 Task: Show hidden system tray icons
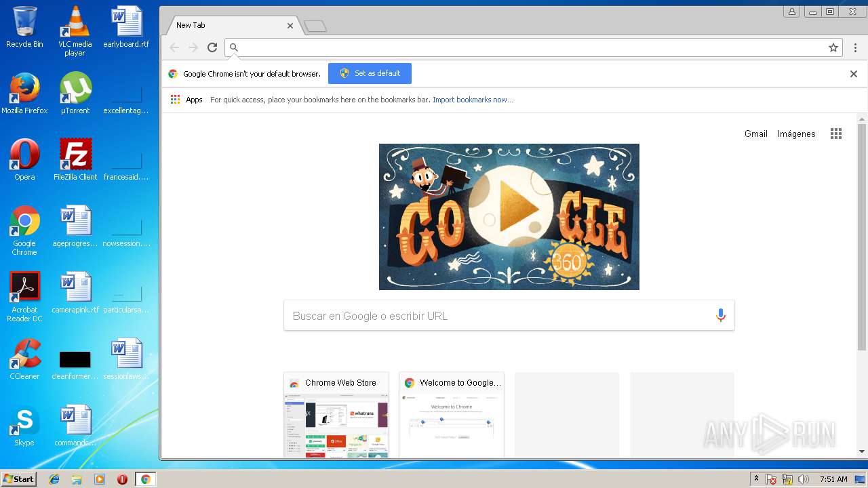pos(756,479)
